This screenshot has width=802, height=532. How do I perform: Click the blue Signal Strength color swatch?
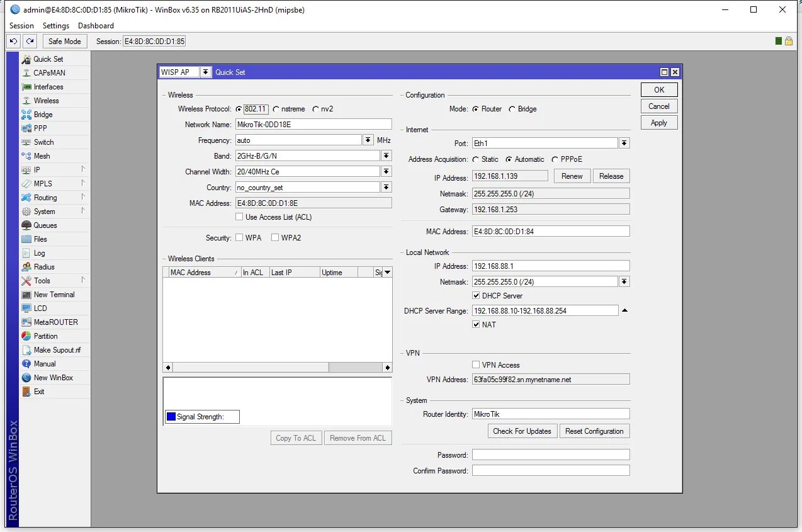click(x=170, y=416)
